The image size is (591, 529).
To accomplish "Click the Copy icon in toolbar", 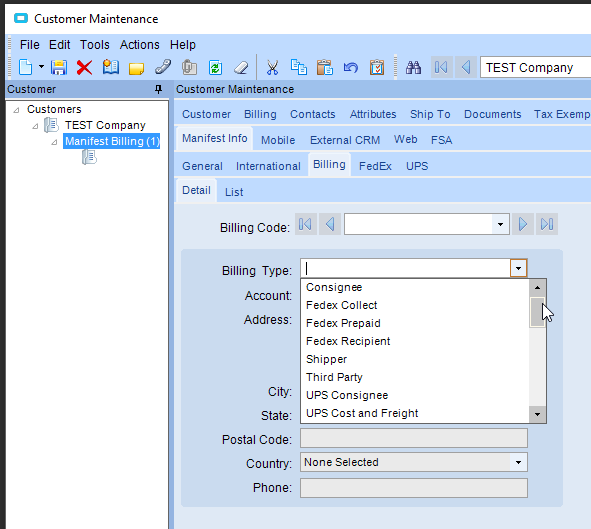I will coord(299,68).
